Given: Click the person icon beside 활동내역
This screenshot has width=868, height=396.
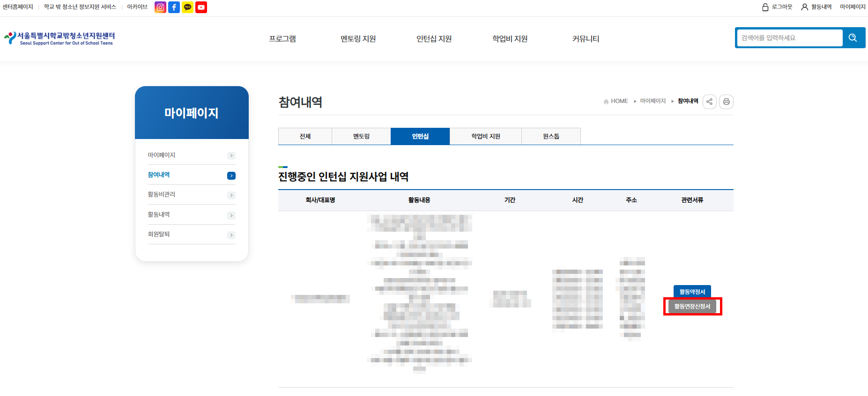Looking at the screenshot, I should tap(805, 7).
